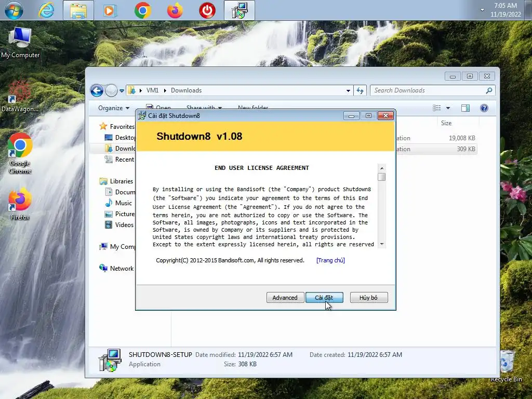Select the Firefox desktop shortcut
Viewport: 532px width, 399px height.
pyautogui.click(x=20, y=204)
